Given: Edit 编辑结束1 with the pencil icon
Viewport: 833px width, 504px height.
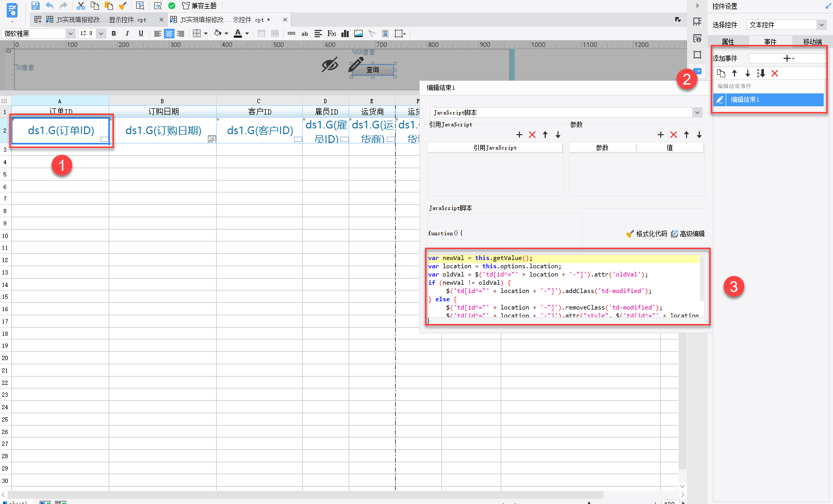Looking at the screenshot, I should click(x=720, y=100).
